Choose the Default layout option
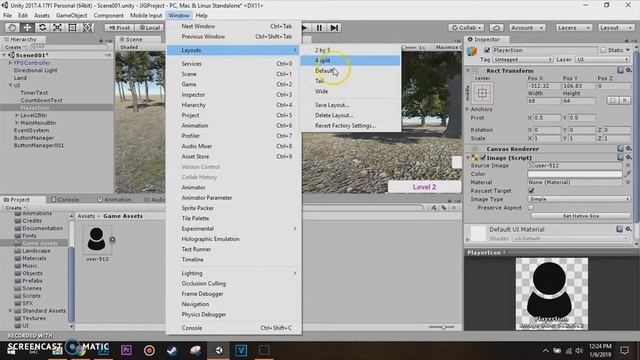 pyautogui.click(x=350, y=71)
